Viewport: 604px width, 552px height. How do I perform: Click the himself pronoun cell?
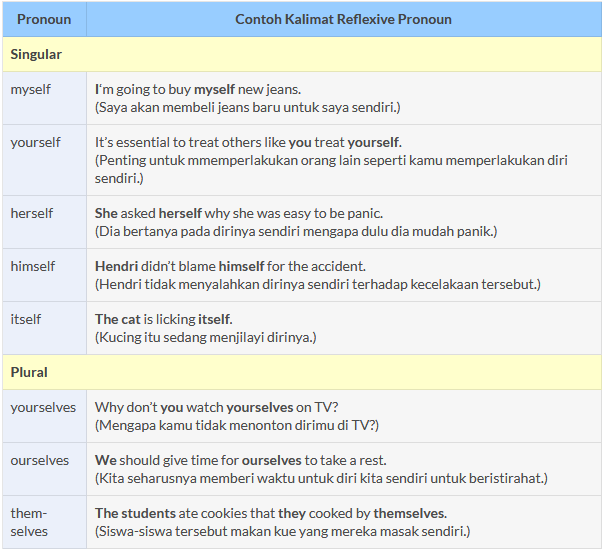[33, 266]
